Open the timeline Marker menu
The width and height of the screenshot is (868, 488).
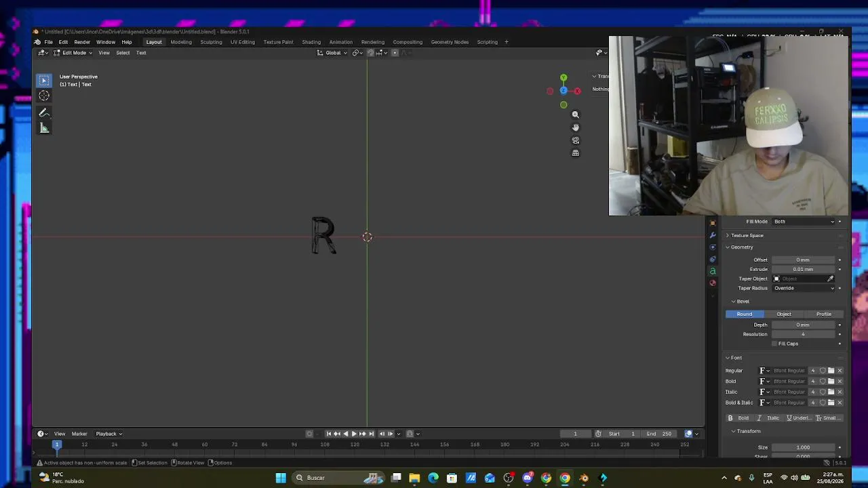(79, 434)
